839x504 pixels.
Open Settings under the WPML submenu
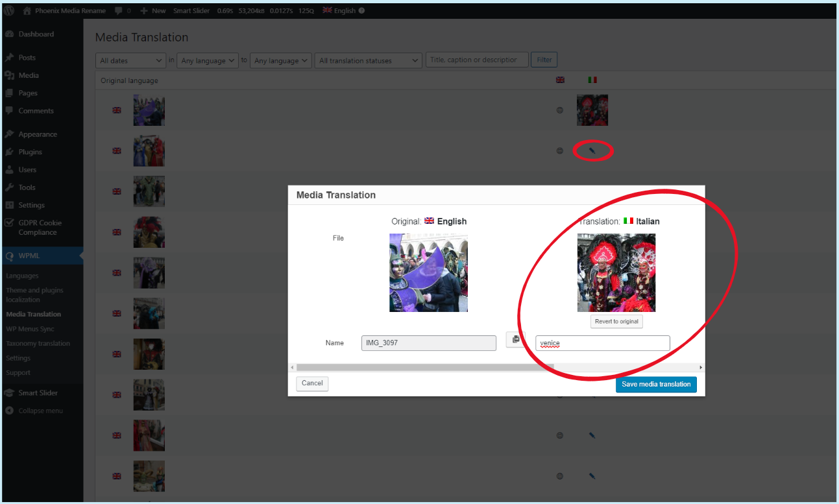[18, 358]
